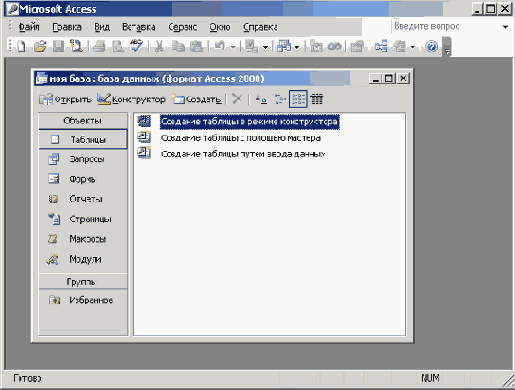Viewport: 515px width, 390px height.
Task: Click the New Object icon
Action: tap(399, 46)
